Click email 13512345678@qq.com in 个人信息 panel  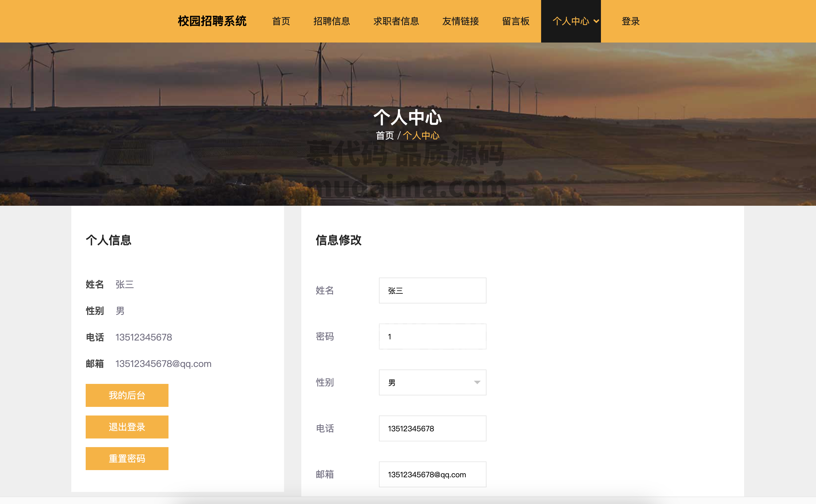(x=163, y=364)
